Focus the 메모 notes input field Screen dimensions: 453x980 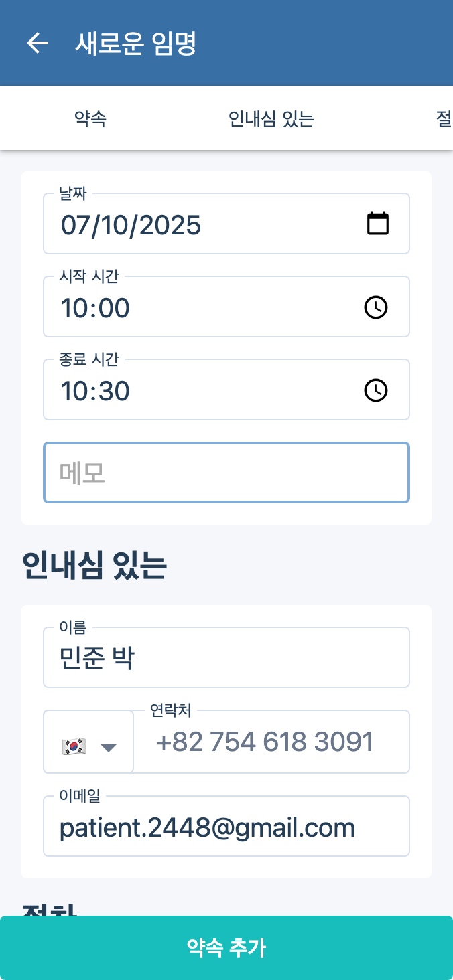[226, 473]
